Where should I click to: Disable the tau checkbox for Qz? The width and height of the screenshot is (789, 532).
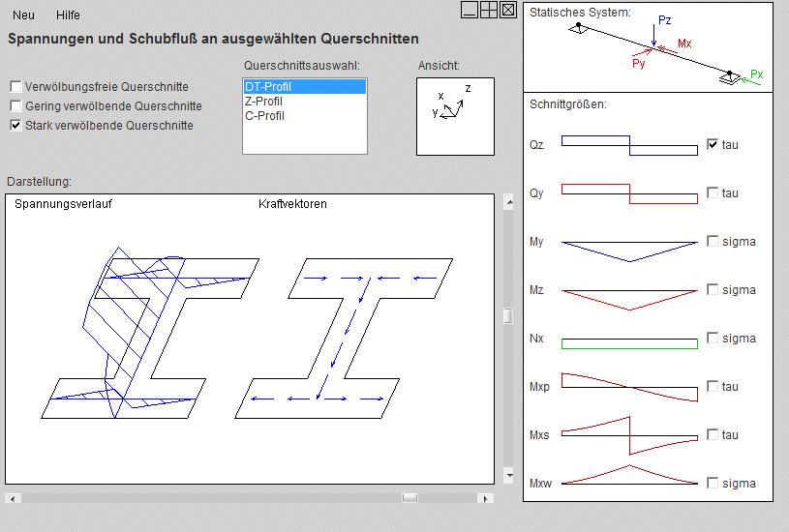[x=713, y=145]
